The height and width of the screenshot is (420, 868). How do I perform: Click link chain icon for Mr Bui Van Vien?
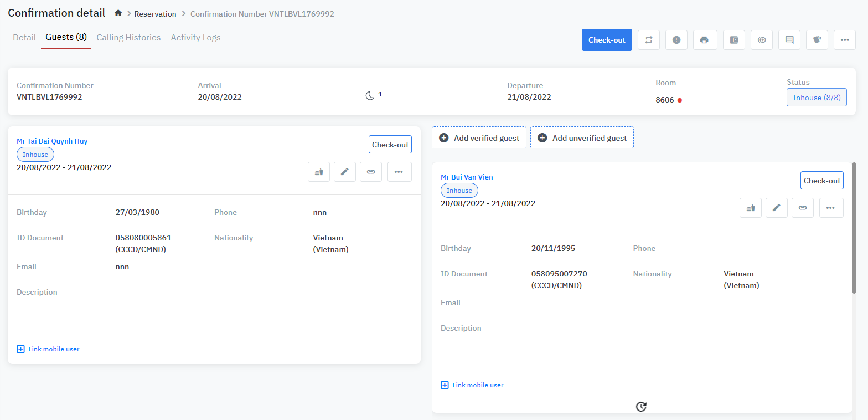coord(802,208)
